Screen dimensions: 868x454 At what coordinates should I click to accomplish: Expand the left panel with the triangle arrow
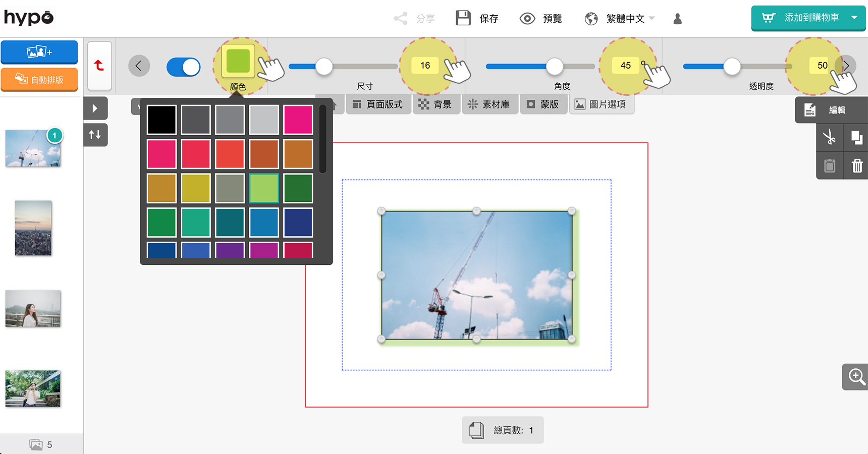(95, 108)
